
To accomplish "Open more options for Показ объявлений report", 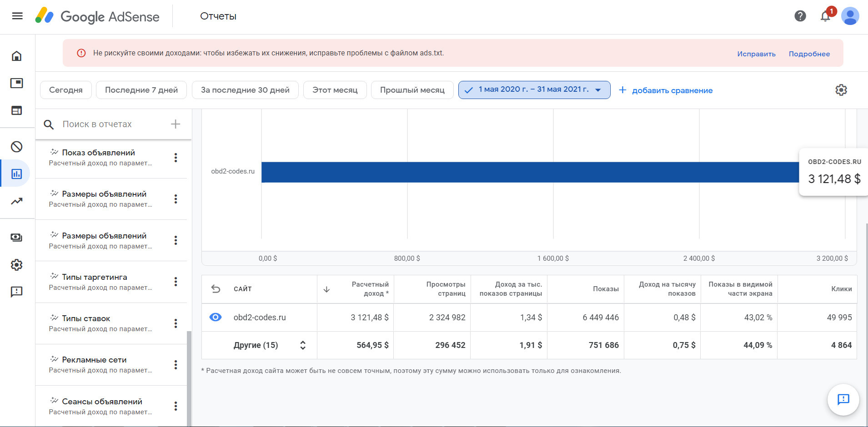I will (176, 158).
